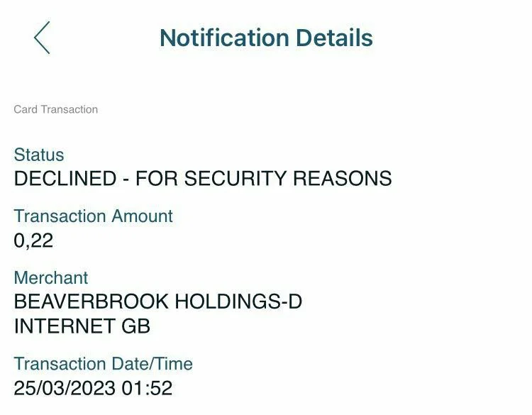Select the Card Transaction category label
This screenshot has width=532, height=415.
coord(56,109)
